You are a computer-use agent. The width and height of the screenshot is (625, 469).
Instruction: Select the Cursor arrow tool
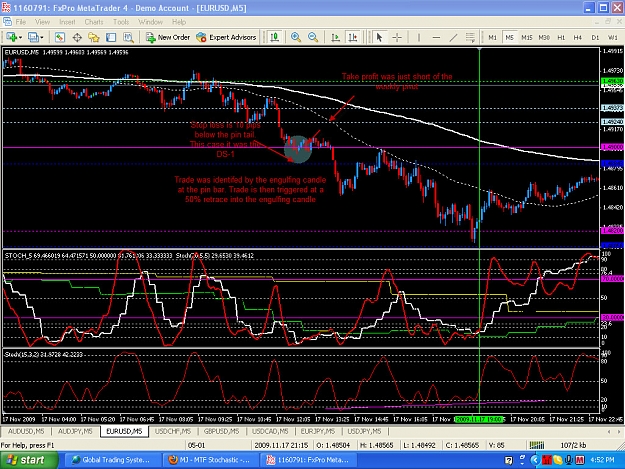[x=379, y=37]
